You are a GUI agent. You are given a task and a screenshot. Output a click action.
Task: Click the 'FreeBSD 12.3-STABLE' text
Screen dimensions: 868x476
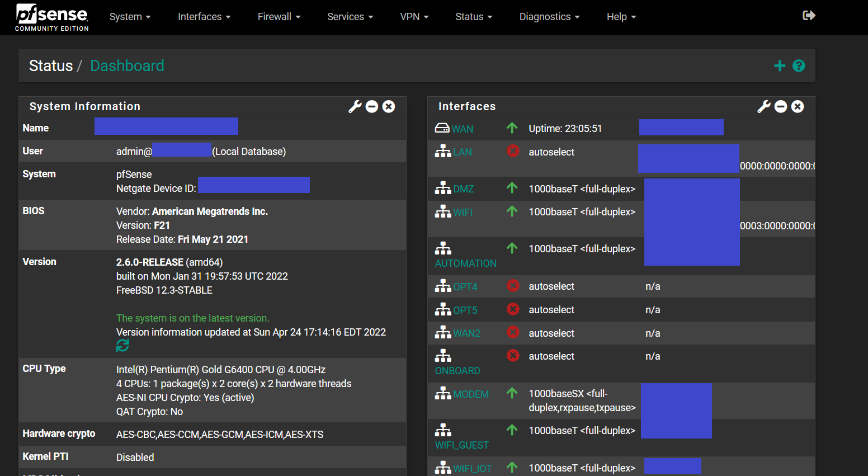tap(164, 290)
